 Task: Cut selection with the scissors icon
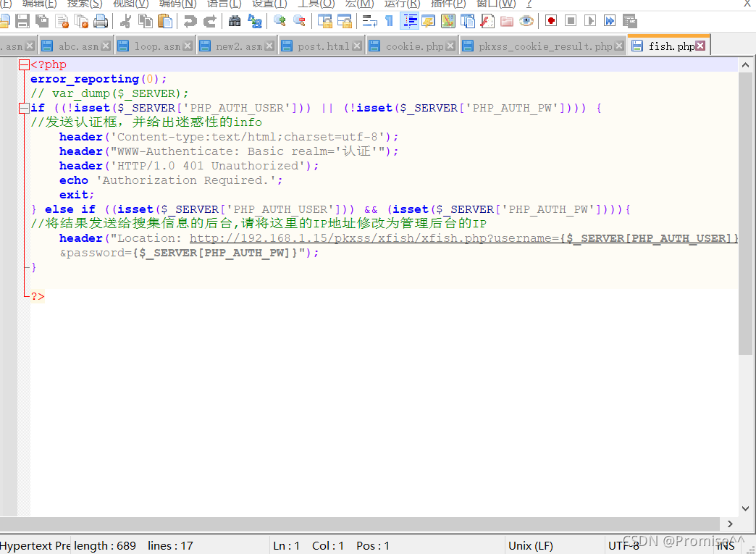click(126, 21)
